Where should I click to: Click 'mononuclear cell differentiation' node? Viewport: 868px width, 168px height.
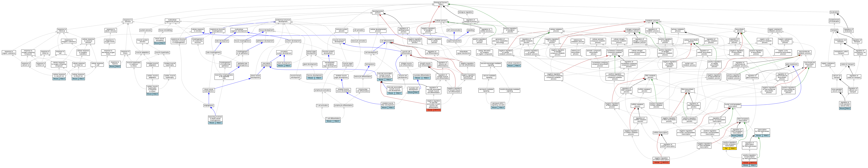(363, 90)
